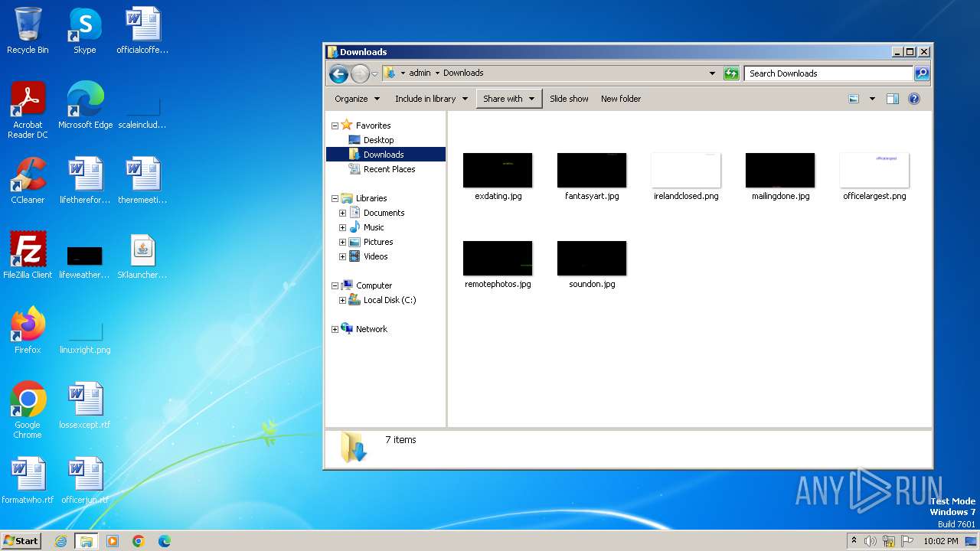The height and width of the screenshot is (551, 980).
Task: Expand the Videos library node
Action: (342, 256)
